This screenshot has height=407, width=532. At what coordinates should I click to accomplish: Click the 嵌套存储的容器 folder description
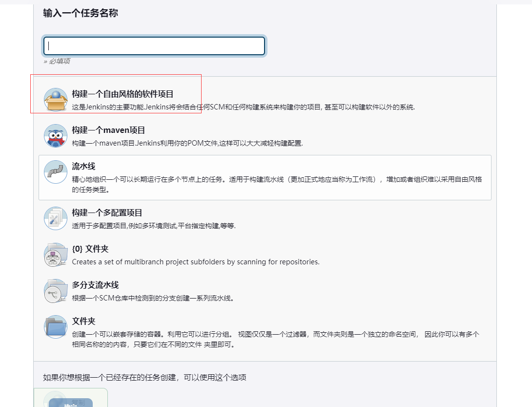click(275, 339)
